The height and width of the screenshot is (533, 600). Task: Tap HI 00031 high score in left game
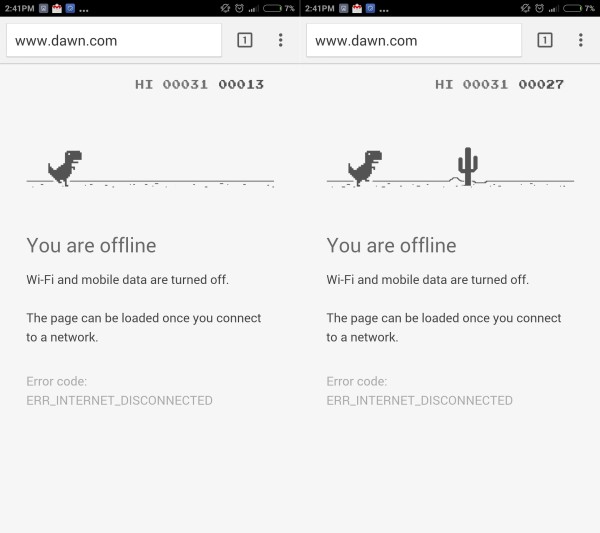[x=171, y=84]
